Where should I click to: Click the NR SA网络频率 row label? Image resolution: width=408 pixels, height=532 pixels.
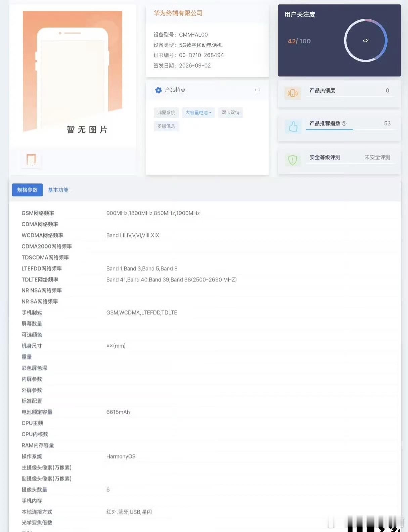click(40, 301)
